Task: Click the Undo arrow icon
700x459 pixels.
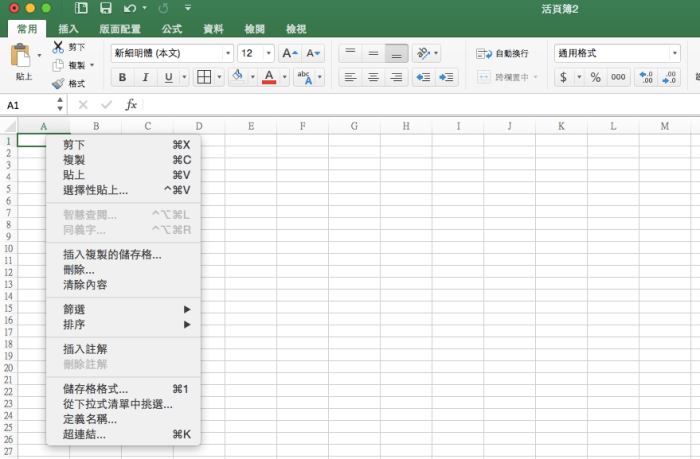Action: point(130,8)
